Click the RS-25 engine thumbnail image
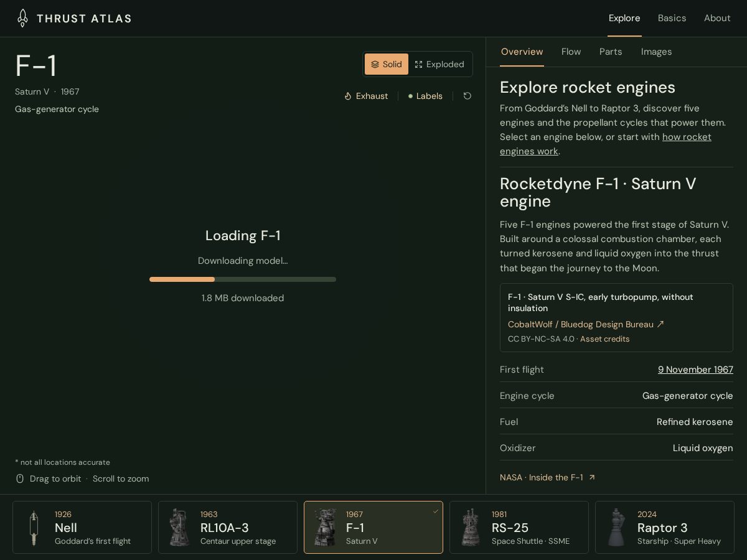Image resolution: width=747 pixels, height=560 pixels. (471, 528)
